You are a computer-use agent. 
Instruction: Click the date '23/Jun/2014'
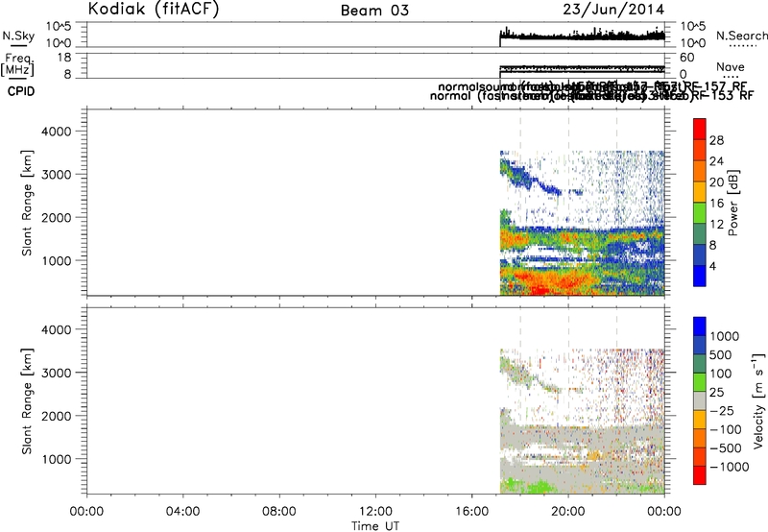tap(613, 10)
